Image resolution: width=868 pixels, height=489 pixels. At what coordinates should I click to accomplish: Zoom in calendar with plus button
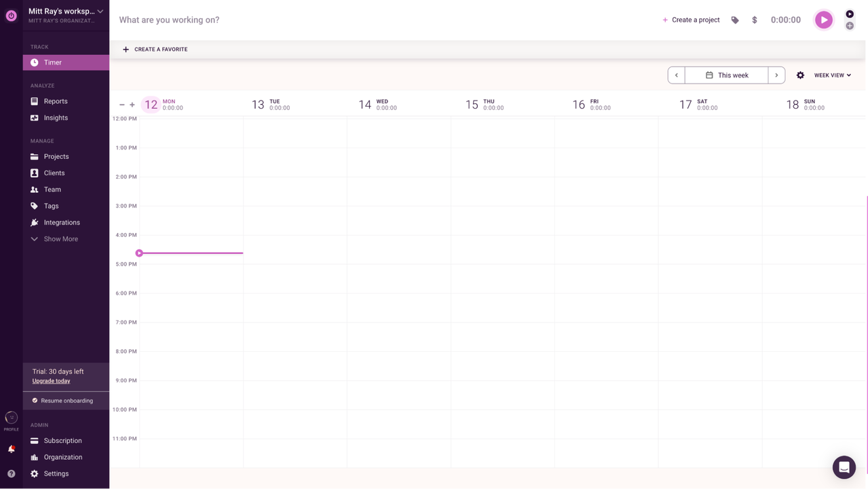[132, 105]
